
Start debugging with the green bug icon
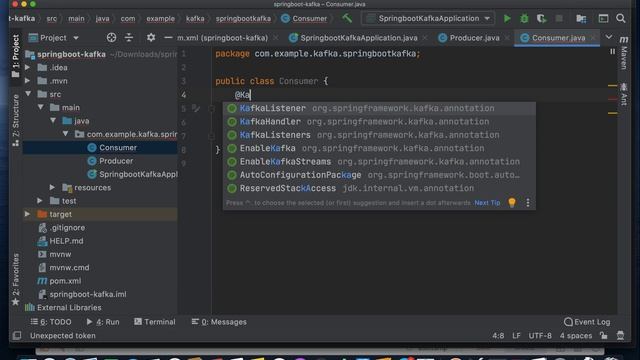(524, 18)
